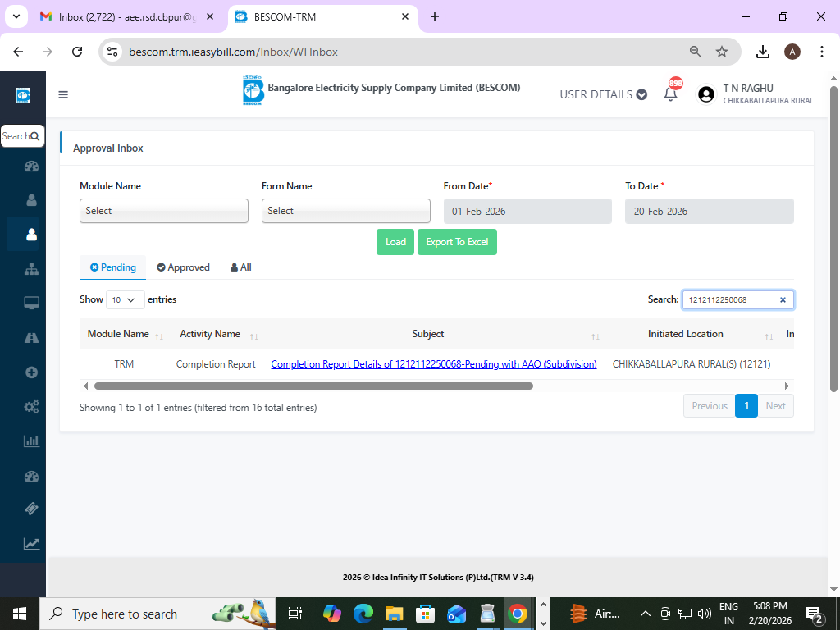Open Chrome downloads icon
Screen dimensions: 840x630
(762, 52)
